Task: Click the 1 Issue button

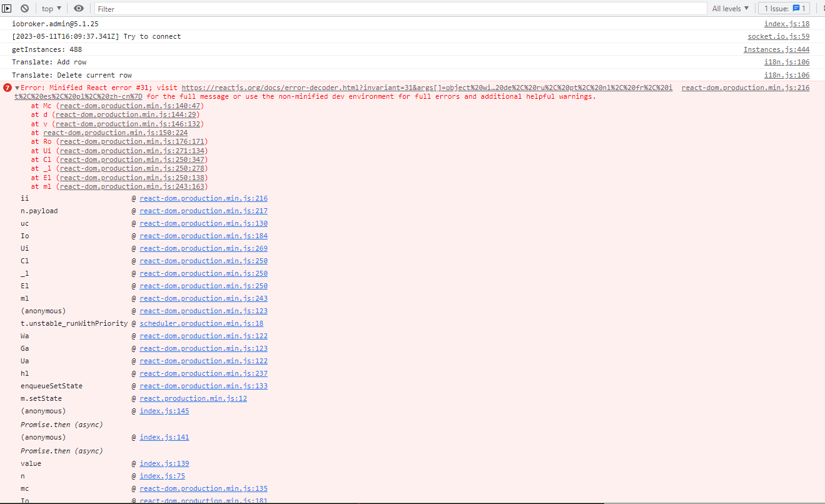Action: pyautogui.click(x=783, y=8)
